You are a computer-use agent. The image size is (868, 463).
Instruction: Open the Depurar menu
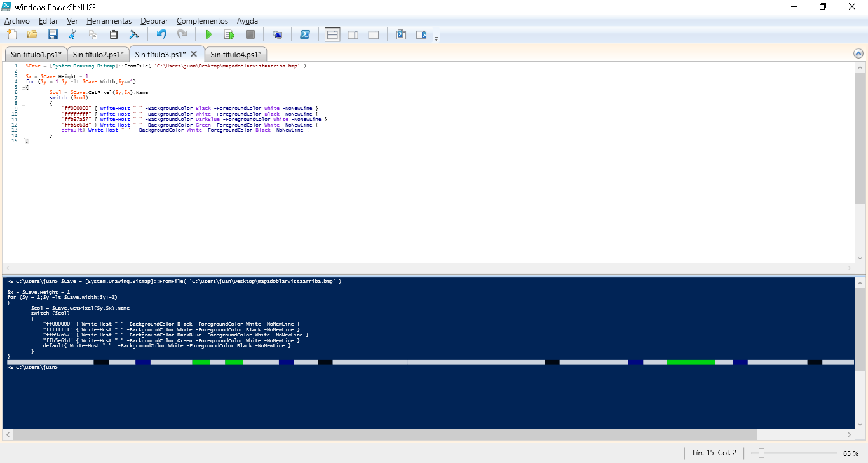click(x=154, y=20)
